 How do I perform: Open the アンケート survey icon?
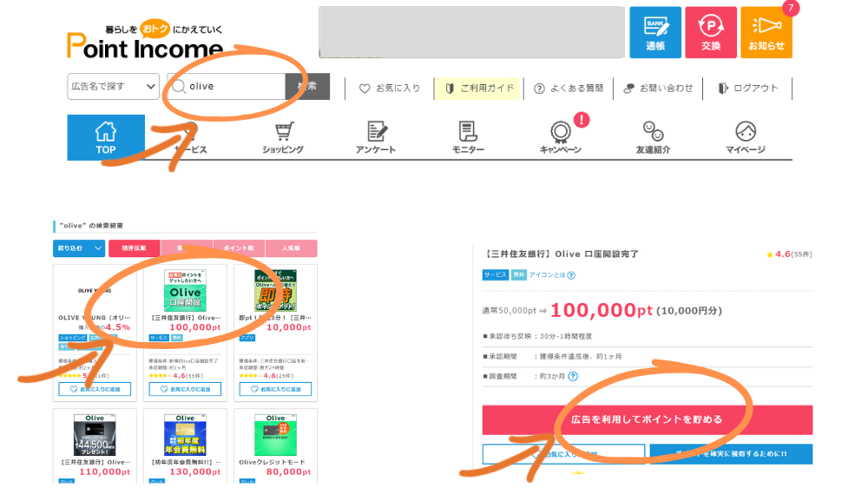pyautogui.click(x=375, y=137)
